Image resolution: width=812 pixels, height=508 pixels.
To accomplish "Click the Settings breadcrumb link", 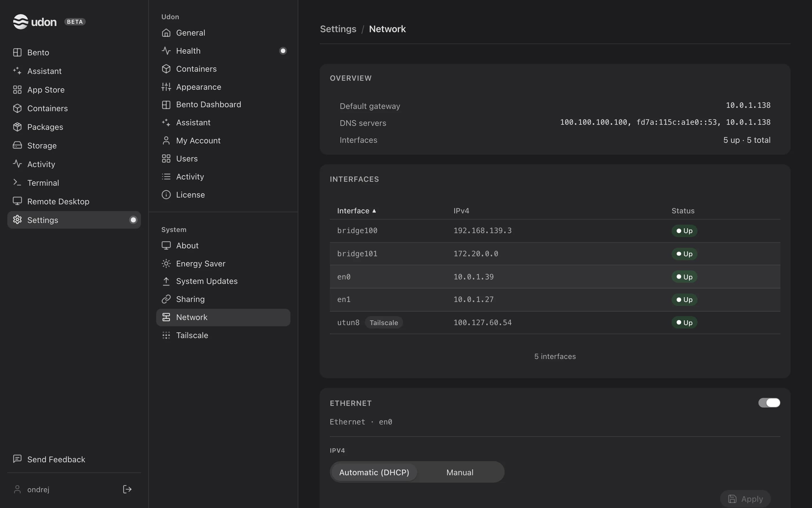I will [338, 29].
